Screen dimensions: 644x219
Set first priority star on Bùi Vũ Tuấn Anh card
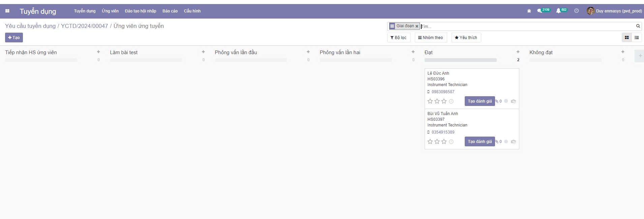pos(430,142)
